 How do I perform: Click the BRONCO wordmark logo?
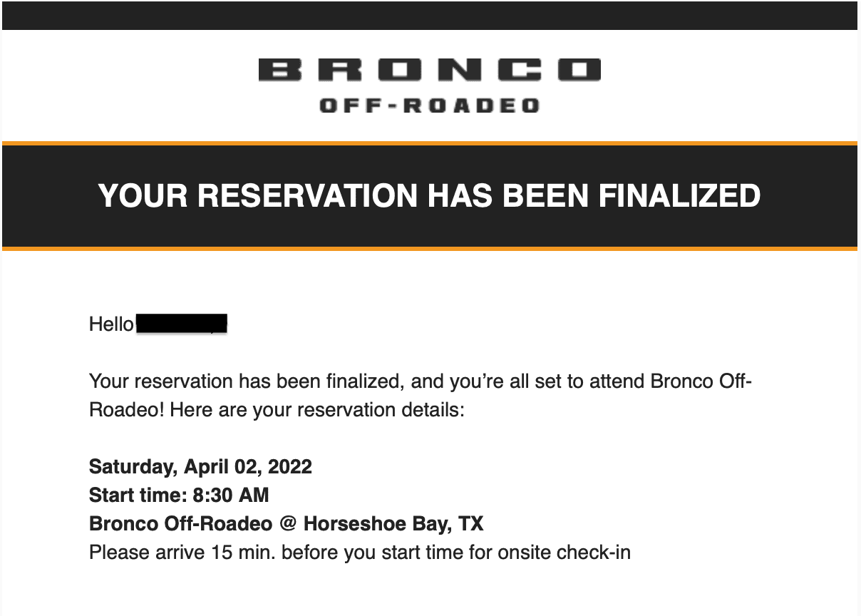(x=430, y=70)
